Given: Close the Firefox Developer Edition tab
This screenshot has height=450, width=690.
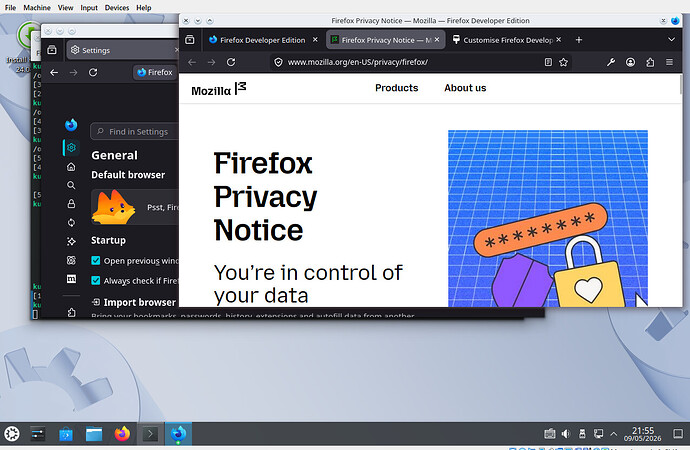Looking at the screenshot, I should (x=315, y=40).
